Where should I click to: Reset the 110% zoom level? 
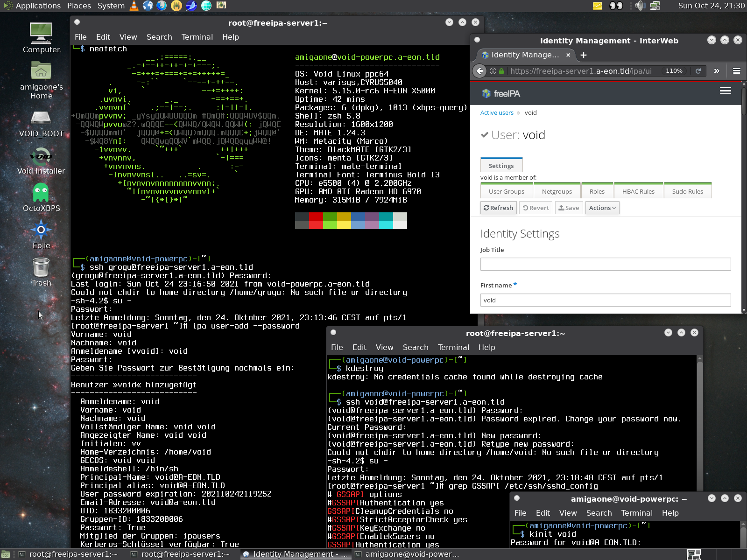674,71
